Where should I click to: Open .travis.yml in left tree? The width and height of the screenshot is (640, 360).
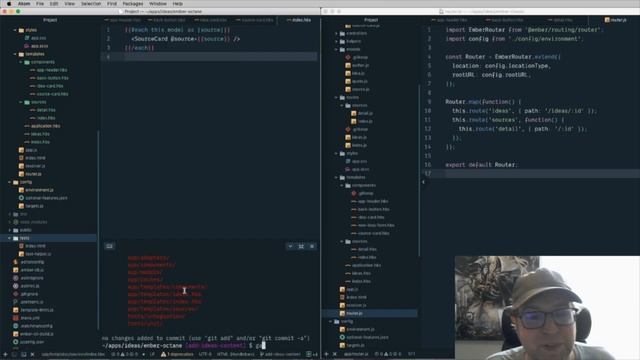point(30,318)
